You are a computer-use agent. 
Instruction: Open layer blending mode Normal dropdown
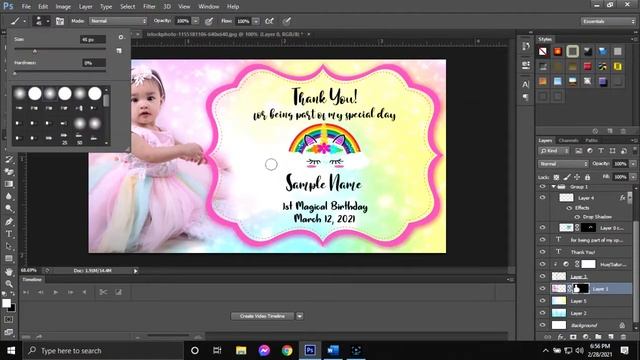click(x=563, y=164)
